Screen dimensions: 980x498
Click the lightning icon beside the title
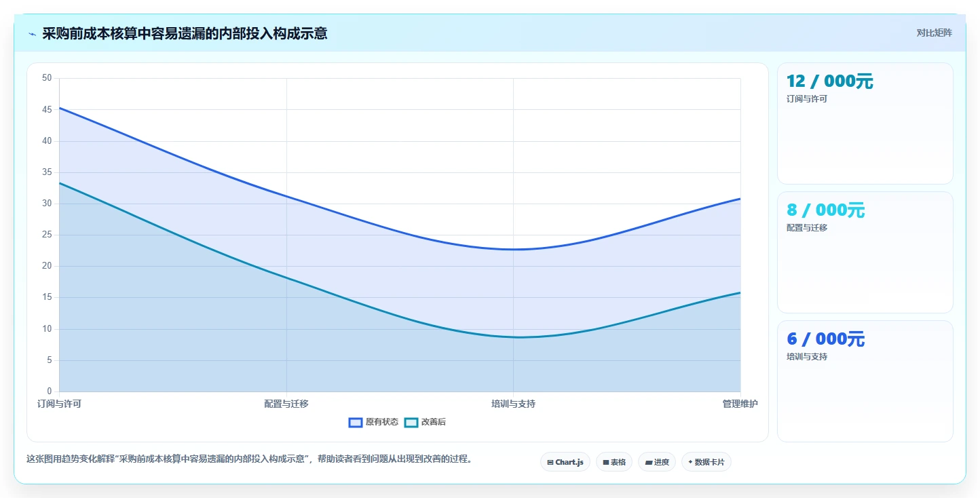pyautogui.click(x=32, y=34)
